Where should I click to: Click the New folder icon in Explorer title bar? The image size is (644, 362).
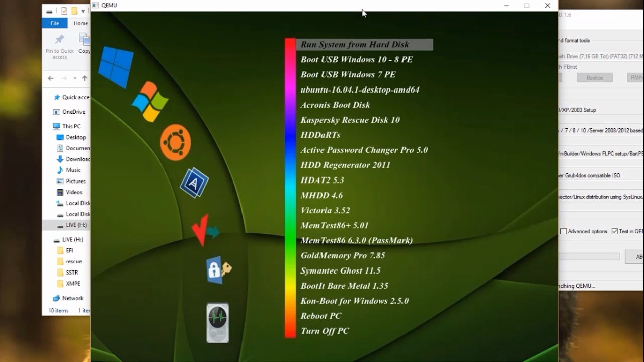tap(74, 11)
